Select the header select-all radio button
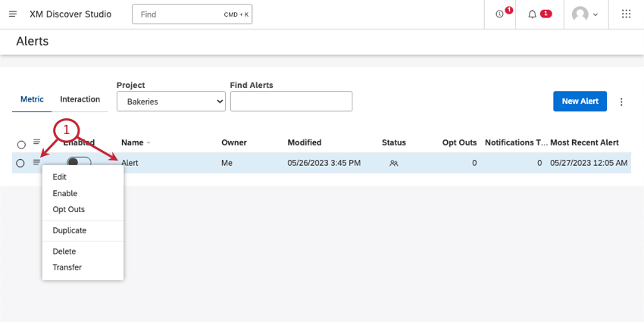The width and height of the screenshot is (644, 322). [20, 143]
